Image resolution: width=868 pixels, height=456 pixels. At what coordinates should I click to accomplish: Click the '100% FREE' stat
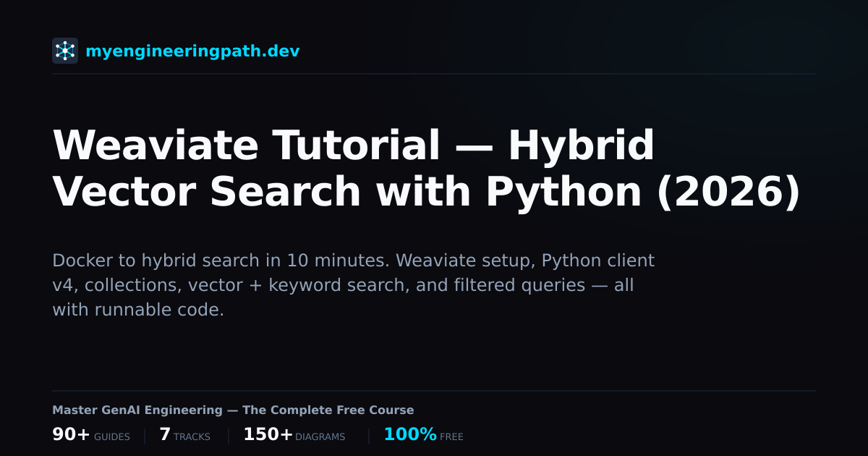pos(423,435)
